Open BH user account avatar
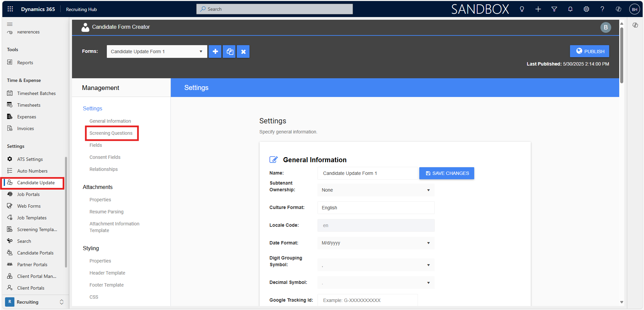This screenshot has width=644, height=310. (x=634, y=9)
